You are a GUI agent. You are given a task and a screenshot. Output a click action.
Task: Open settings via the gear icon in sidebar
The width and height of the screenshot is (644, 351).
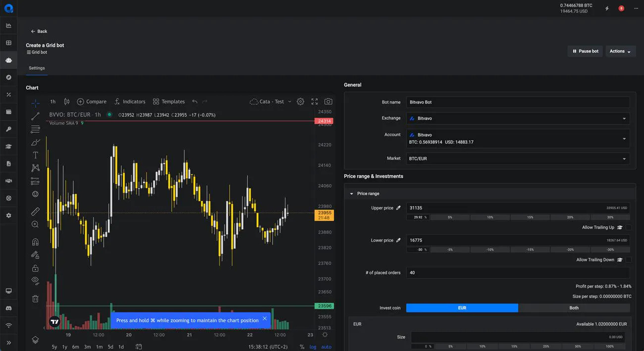pyautogui.click(x=8, y=215)
